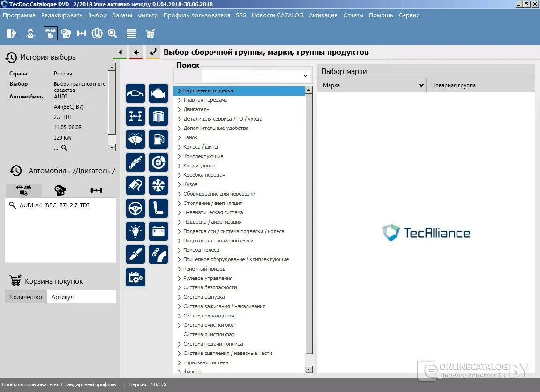Select the calendar gears service icon
The height and width of the screenshot is (392, 540).
[135, 277]
